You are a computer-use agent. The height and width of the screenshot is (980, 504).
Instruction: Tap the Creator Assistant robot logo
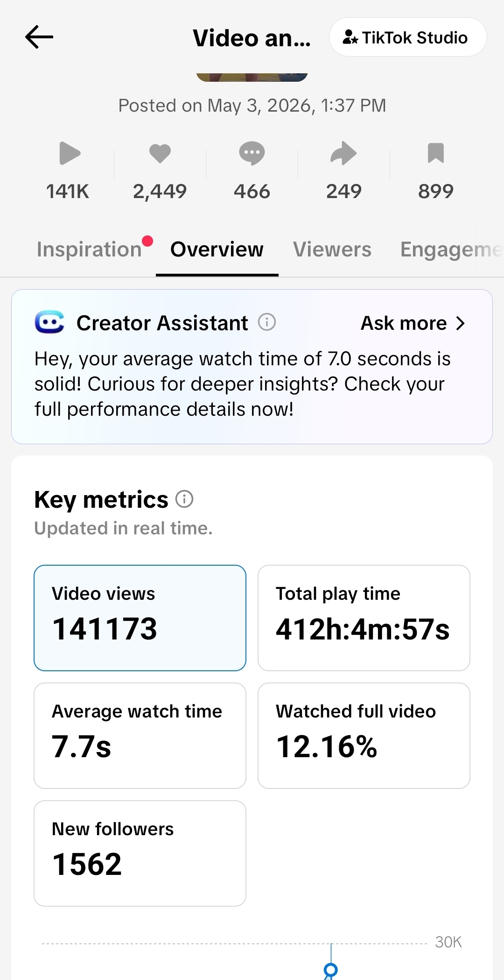pyautogui.click(x=49, y=322)
